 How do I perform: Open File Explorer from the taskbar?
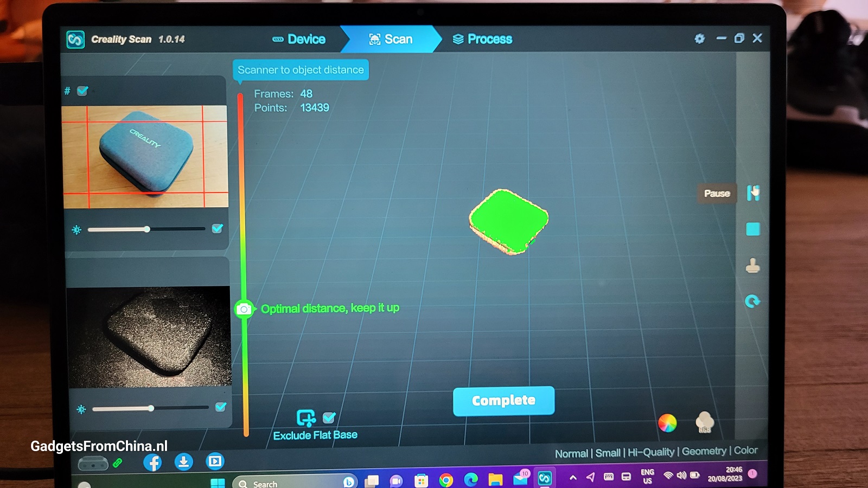tap(495, 479)
